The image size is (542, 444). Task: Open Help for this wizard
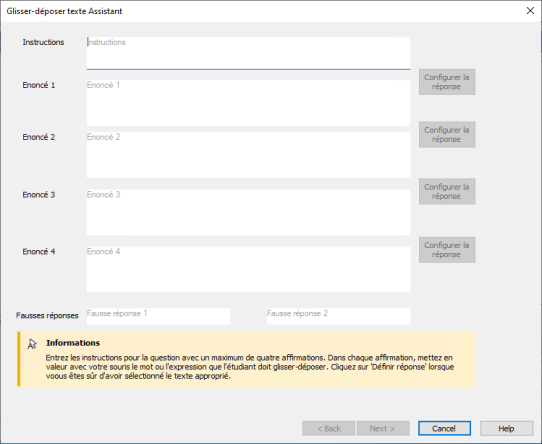pos(506,428)
